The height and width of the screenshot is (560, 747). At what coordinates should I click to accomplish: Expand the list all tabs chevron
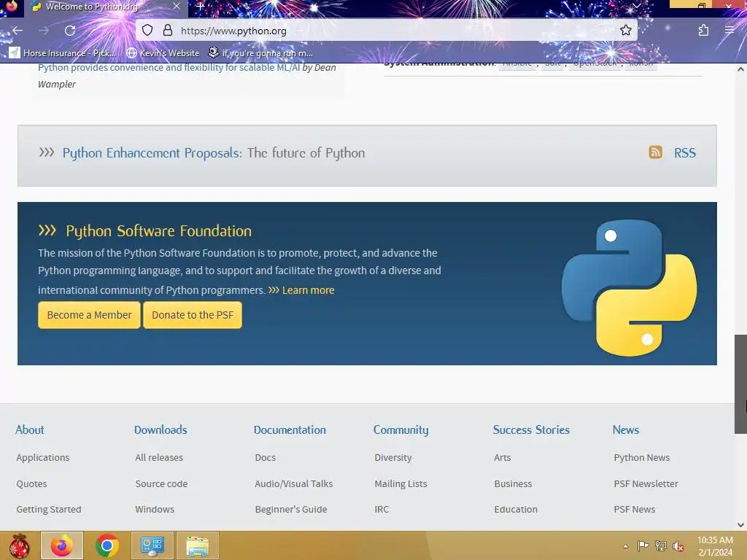tap(636, 6)
